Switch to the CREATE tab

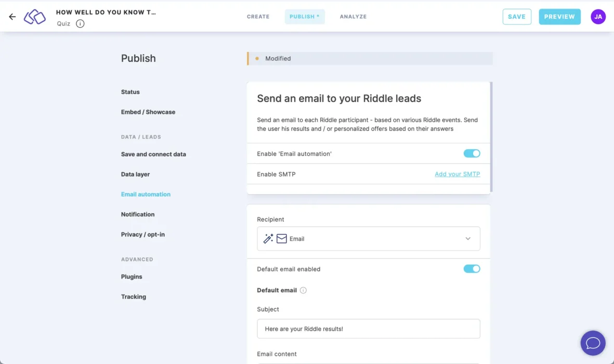(258, 16)
